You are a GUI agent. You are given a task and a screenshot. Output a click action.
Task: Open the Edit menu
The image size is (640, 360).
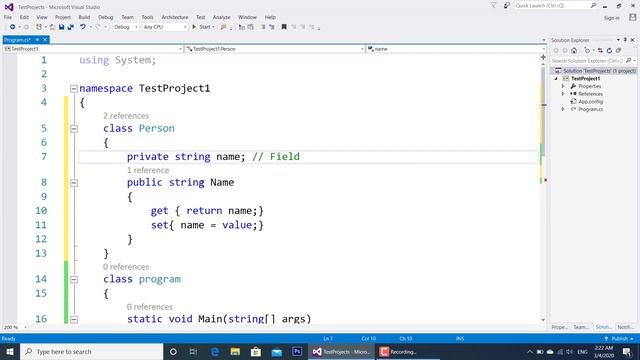(x=24, y=17)
